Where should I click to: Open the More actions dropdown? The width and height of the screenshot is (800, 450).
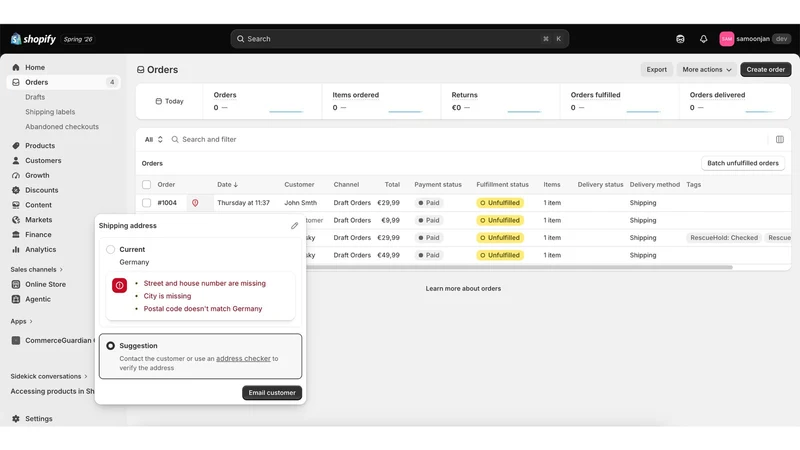tap(707, 69)
